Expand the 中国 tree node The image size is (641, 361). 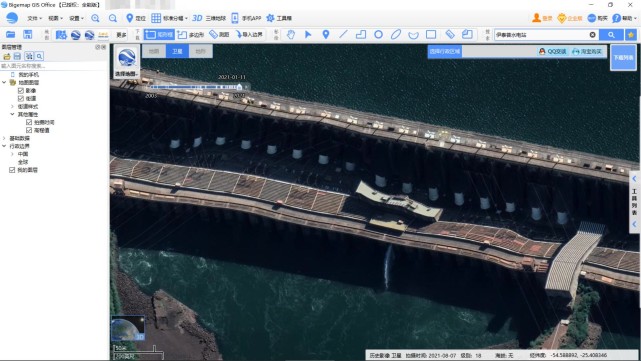tap(12, 154)
